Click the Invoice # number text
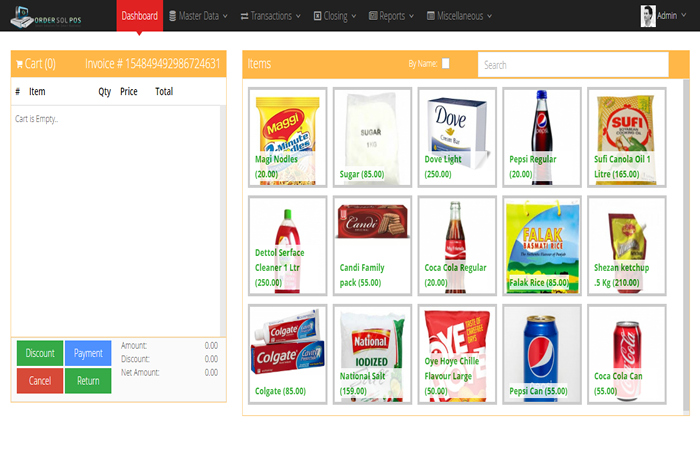The image size is (700, 467). 153,64
